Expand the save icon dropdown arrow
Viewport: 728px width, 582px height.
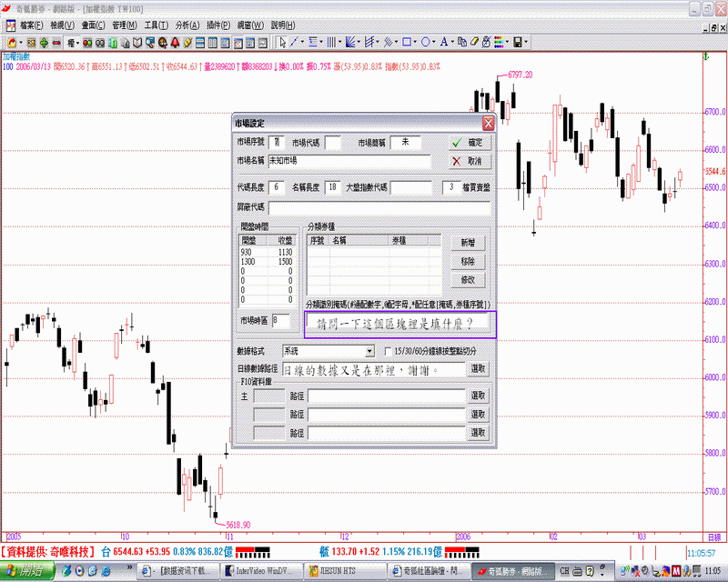[x=528, y=42]
